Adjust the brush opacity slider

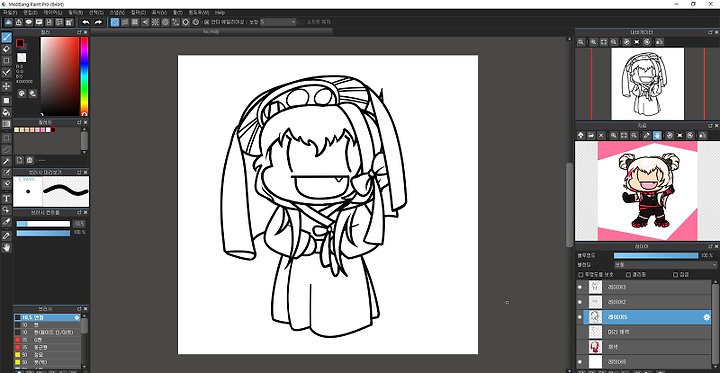click(43, 233)
